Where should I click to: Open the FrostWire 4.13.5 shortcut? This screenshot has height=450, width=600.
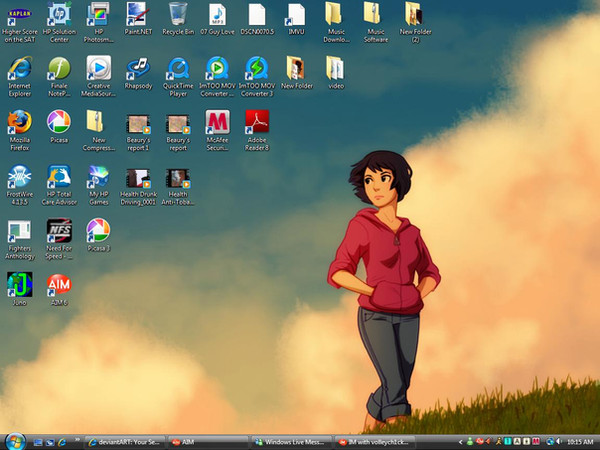18,177
